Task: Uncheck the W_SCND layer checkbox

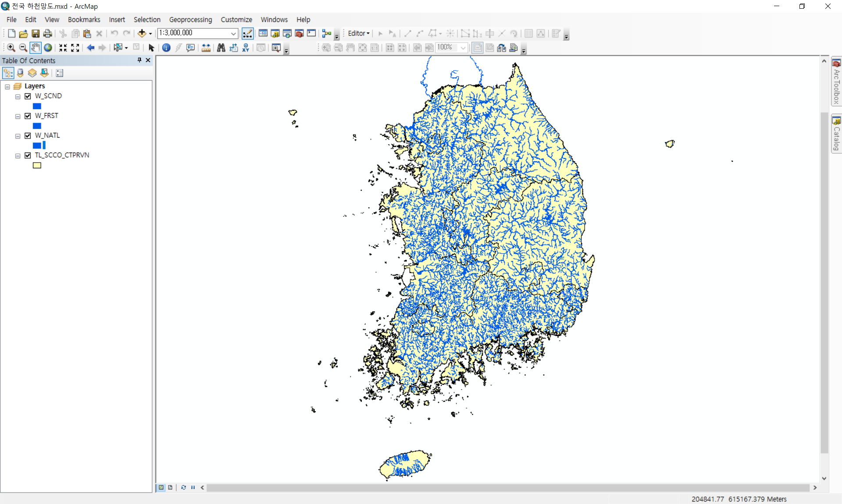Action: pos(28,96)
